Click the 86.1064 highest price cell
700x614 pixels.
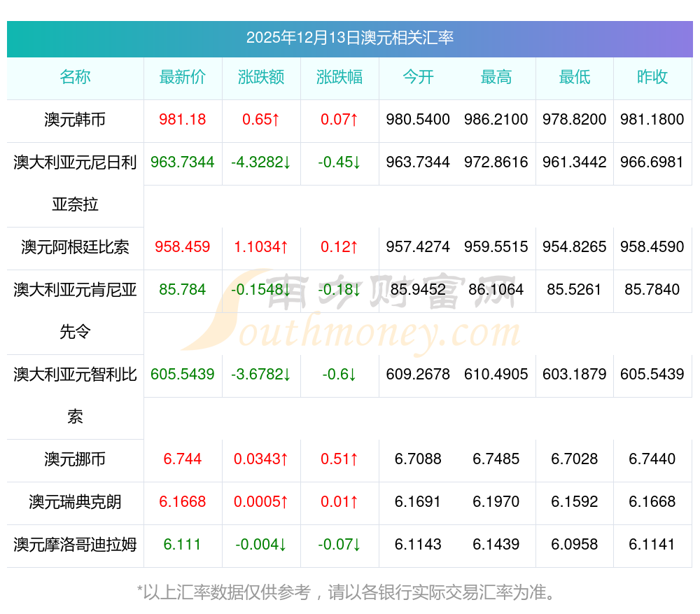click(x=496, y=290)
